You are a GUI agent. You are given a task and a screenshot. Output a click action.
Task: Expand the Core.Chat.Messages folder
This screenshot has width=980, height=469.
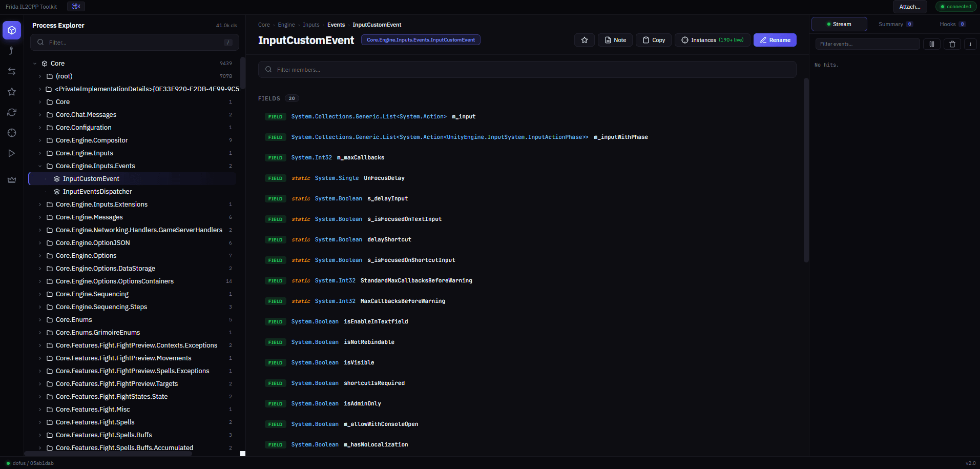click(40, 115)
